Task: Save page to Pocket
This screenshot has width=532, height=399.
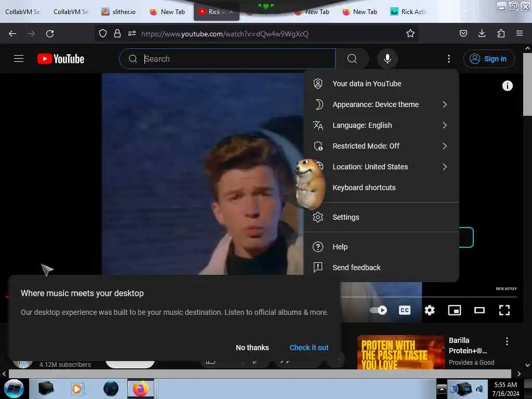Action: click(x=463, y=33)
